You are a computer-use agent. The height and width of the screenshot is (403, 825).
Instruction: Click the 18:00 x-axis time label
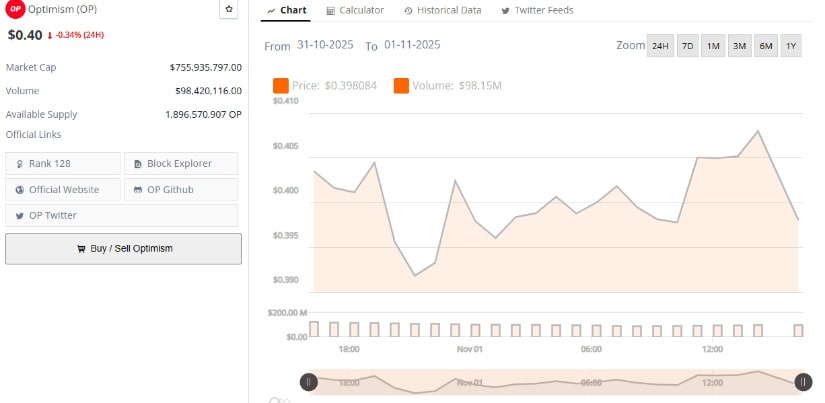pos(349,349)
